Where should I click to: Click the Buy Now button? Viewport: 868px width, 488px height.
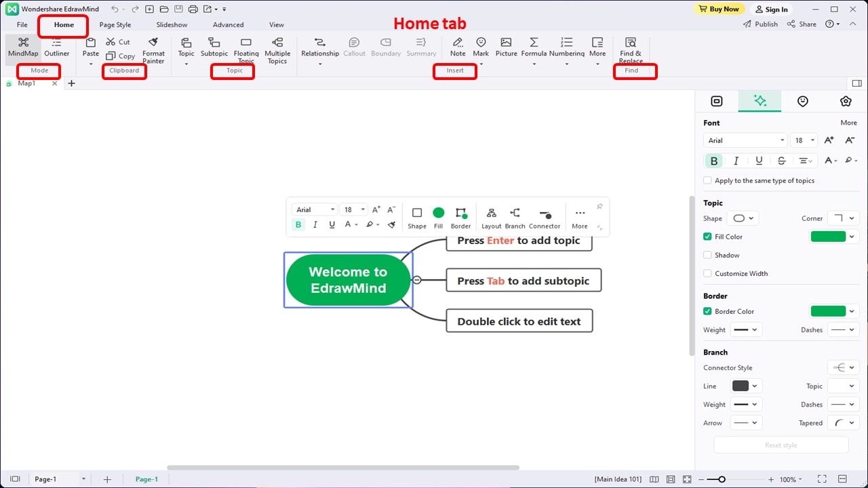(x=718, y=9)
